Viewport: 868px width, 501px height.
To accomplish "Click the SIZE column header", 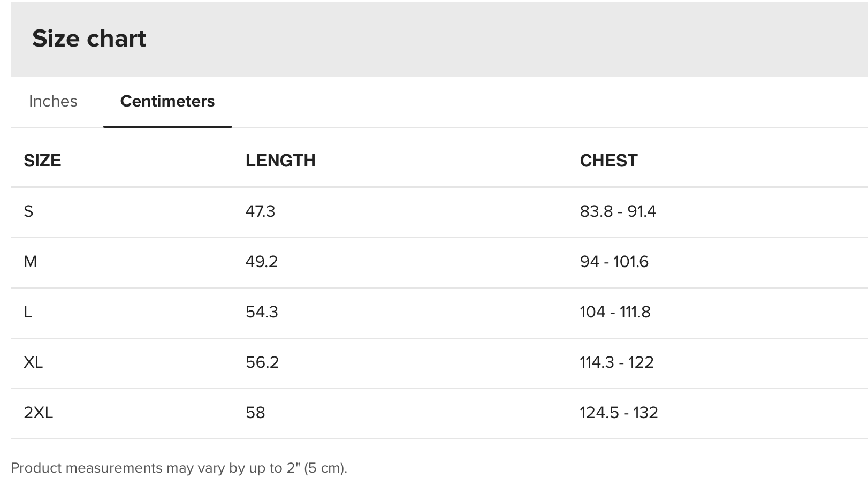I will click(x=42, y=161).
